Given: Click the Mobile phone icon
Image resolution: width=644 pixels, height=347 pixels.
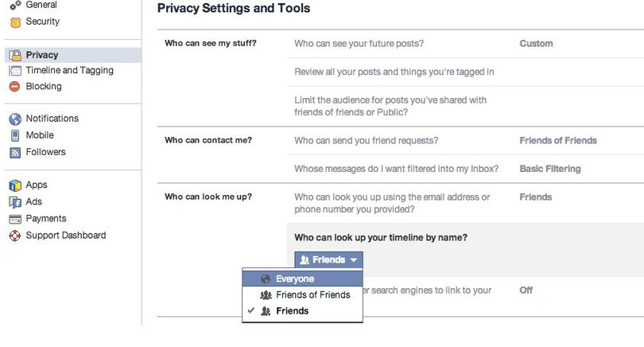Looking at the screenshot, I should pyautogui.click(x=15, y=135).
